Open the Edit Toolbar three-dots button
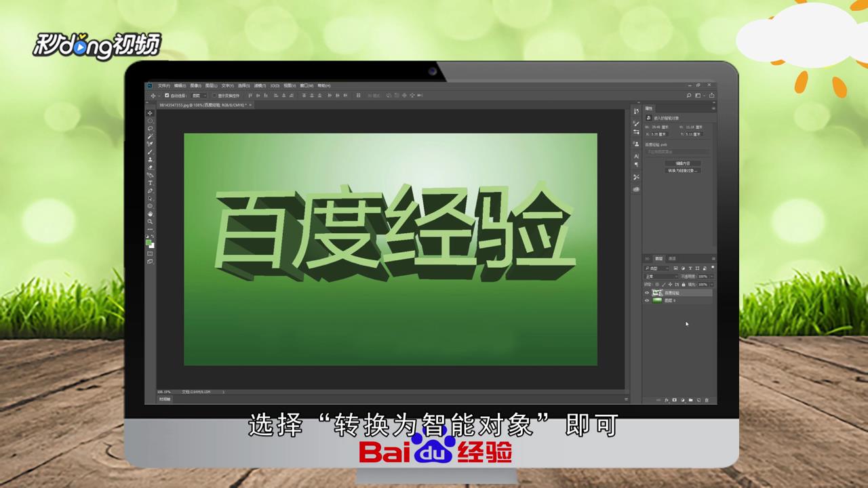Viewport: 868px width, 488px height. click(150, 229)
